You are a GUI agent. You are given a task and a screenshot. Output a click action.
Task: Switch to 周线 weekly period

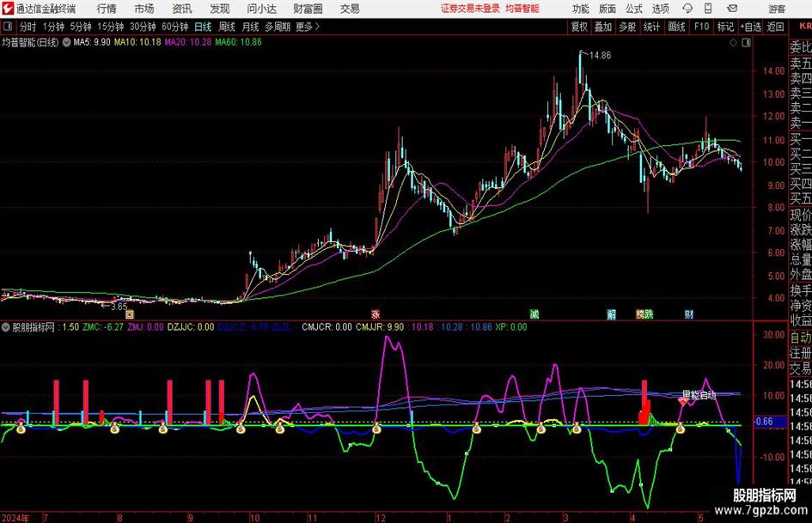(227, 27)
